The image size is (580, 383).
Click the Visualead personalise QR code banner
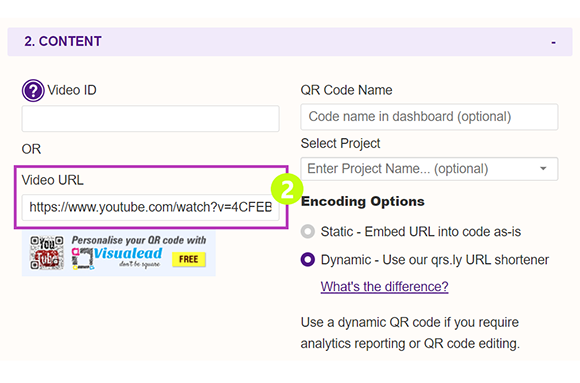118,253
